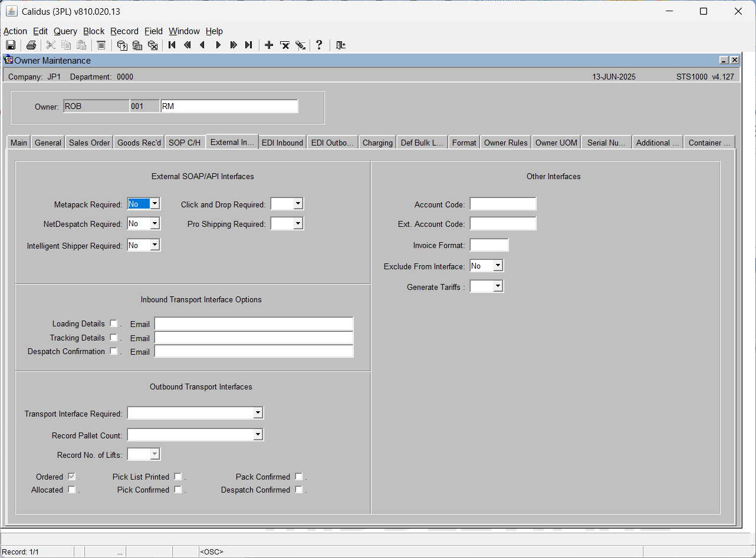Click the Tracking Details Email field
The width and height of the screenshot is (756, 558).
(x=254, y=338)
